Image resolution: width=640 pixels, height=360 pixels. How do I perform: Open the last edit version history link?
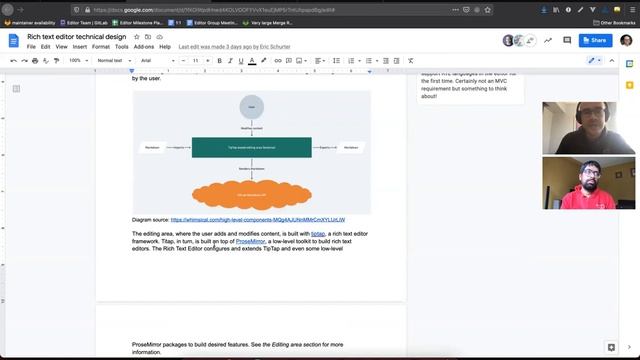point(234,47)
